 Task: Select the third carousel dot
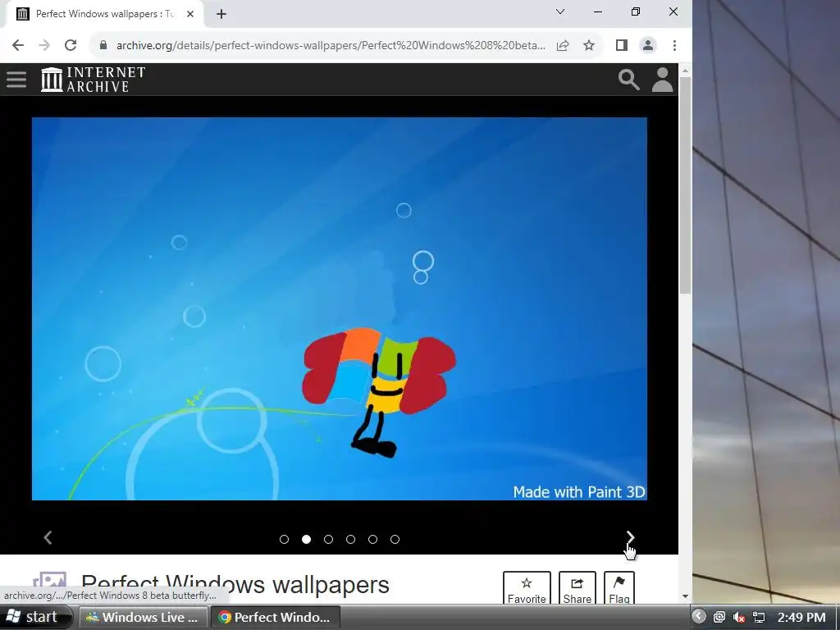pos(328,540)
